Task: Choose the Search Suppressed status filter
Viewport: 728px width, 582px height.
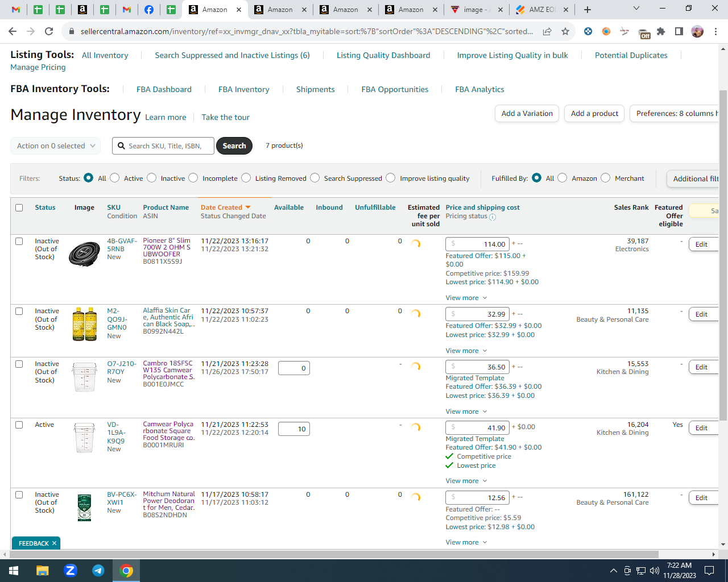Action: [x=315, y=178]
